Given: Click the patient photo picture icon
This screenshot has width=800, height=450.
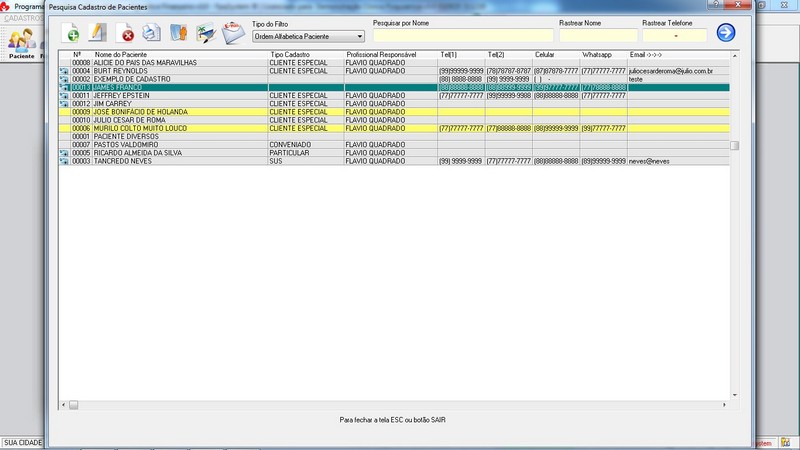Looking at the screenshot, I should coord(206,33).
